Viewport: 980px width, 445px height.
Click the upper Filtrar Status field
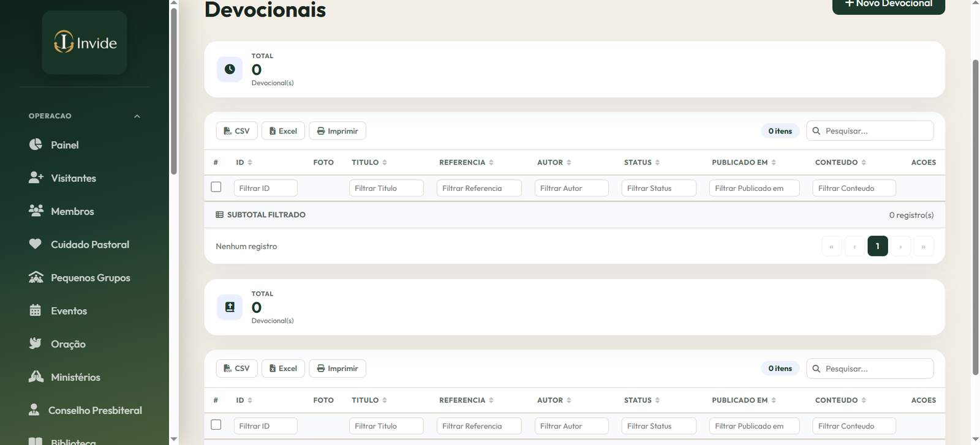pyautogui.click(x=659, y=188)
